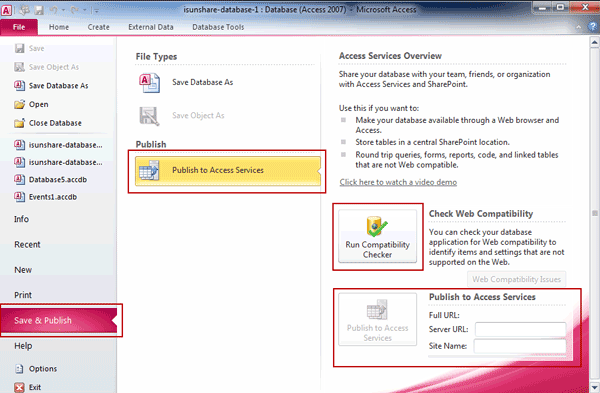Screen dimensions: 600x393
Task: Select Info in backstage menu
Action: (21, 219)
